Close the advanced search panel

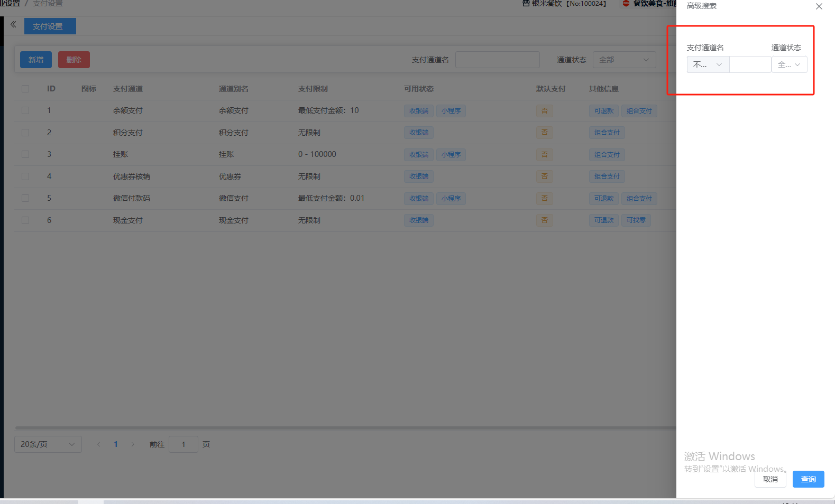819,6
